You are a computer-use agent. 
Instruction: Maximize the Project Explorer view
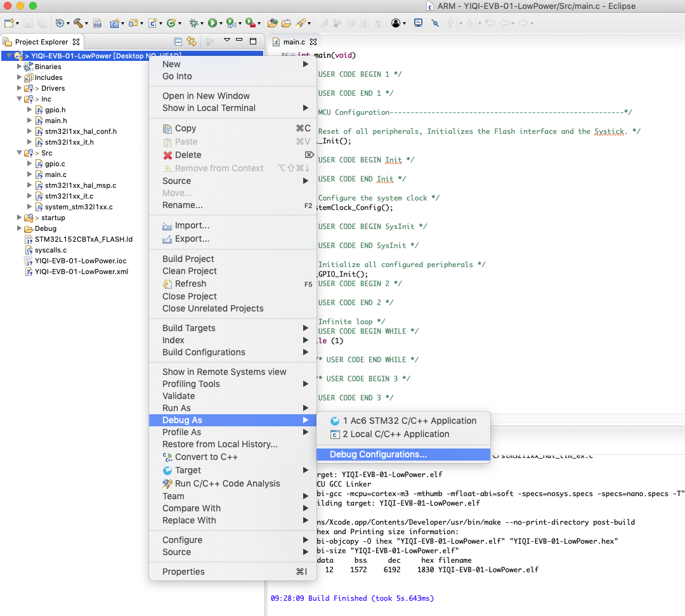(253, 41)
